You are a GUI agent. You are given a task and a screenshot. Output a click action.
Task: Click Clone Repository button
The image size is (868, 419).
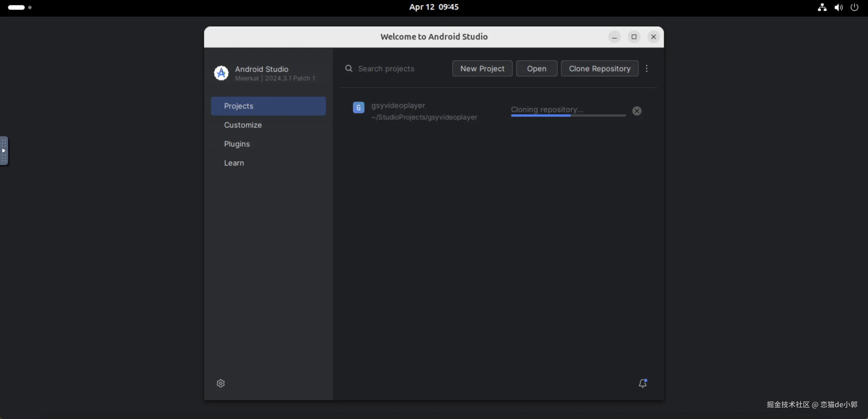coord(599,68)
